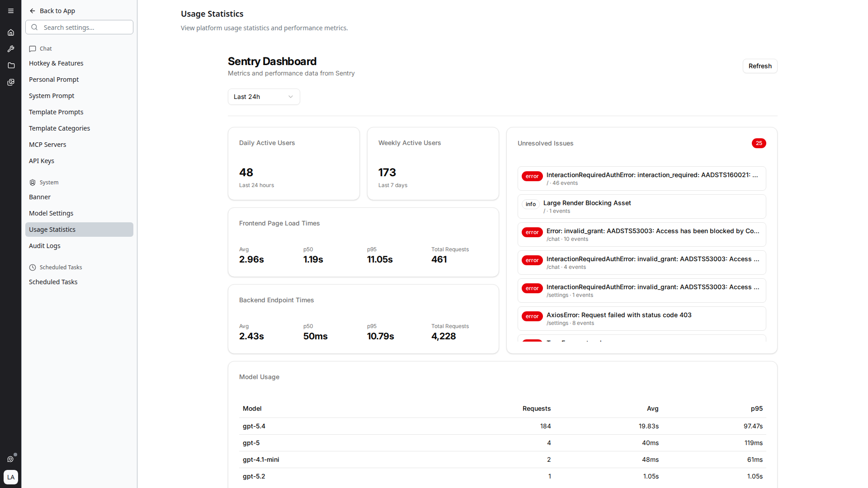Click the Sentry Dashboard heading
The height and width of the screenshot is (488, 868).
click(272, 61)
